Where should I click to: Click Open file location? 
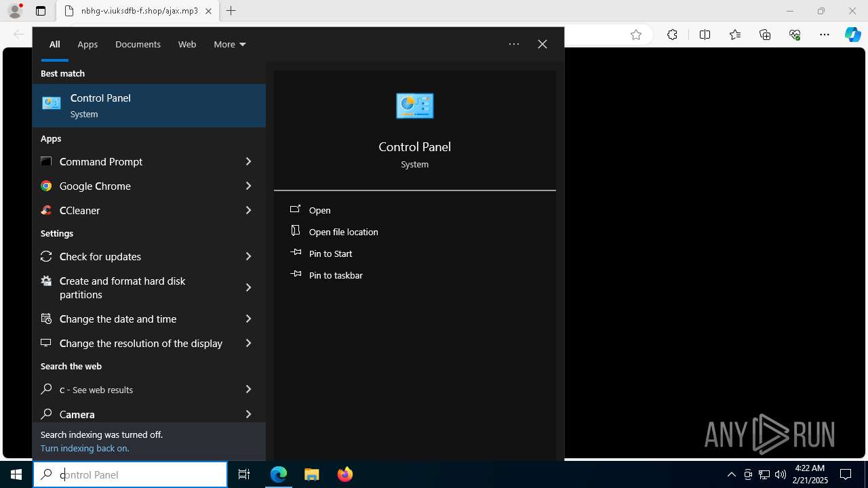(344, 232)
